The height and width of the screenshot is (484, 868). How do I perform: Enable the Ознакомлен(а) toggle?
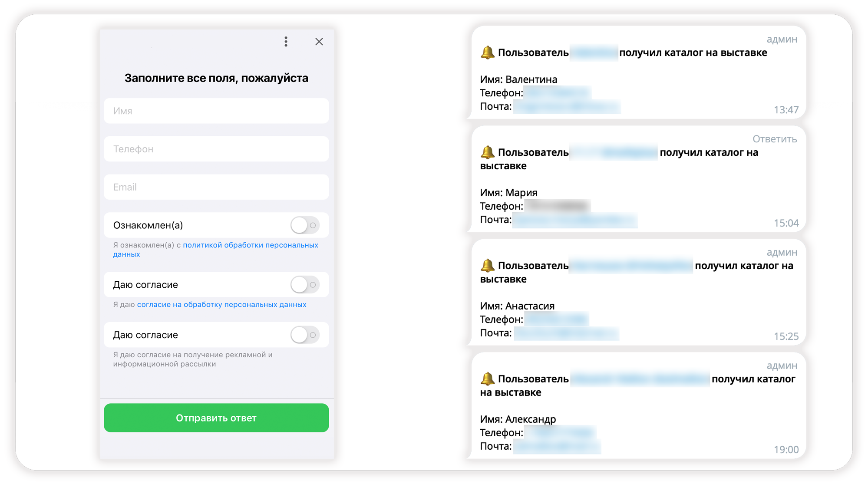click(304, 225)
